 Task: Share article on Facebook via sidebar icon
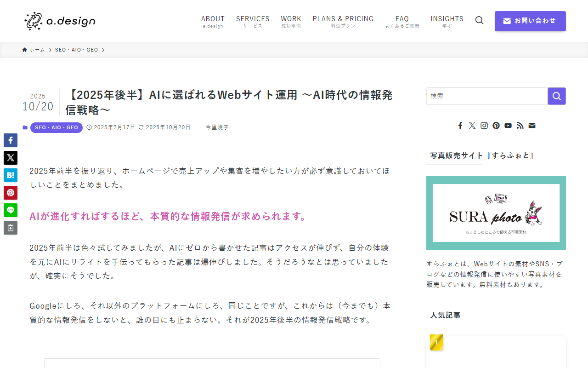(10, 140)
